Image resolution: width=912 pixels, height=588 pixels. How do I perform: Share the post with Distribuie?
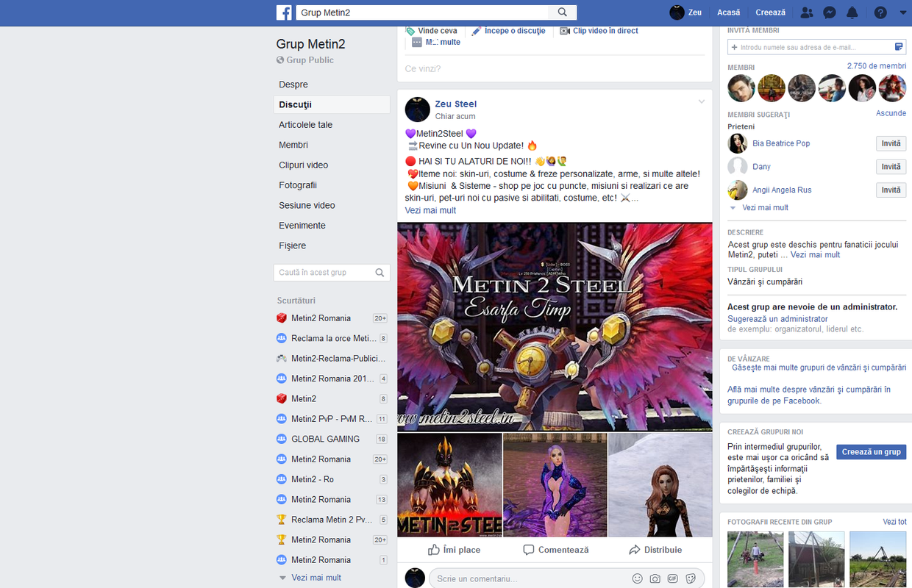point(655,550)
